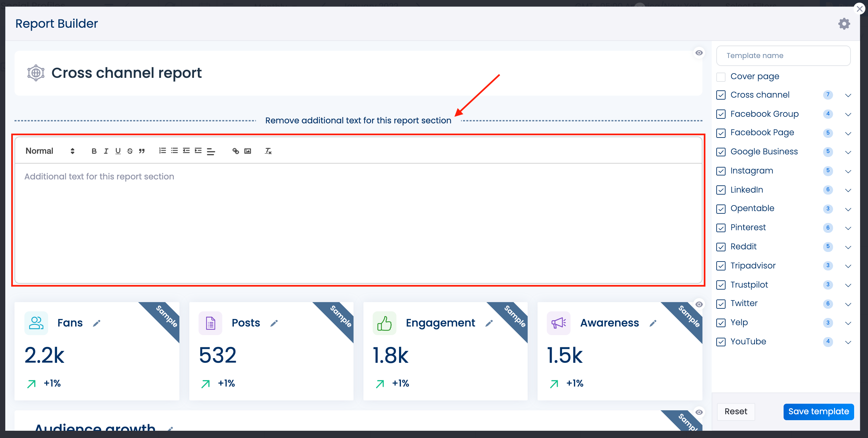Uncheck the Opentable checkbox
Viewport: 868px width, 438px height.
pyautogui.click(x=721, y=209)
